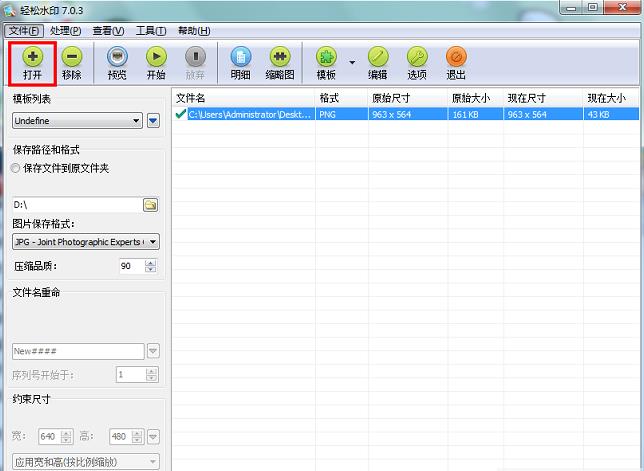Image resolution: width=644 pixels, height=471 pixels.
Task: Toggle the checkmark on the PNG file row
Action: (x=181, y=115)
